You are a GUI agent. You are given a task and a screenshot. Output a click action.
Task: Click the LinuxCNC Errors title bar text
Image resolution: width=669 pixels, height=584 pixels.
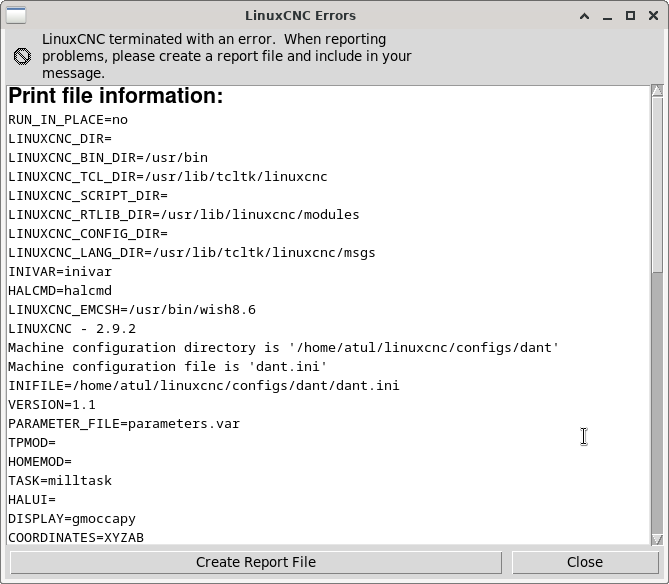300,16
